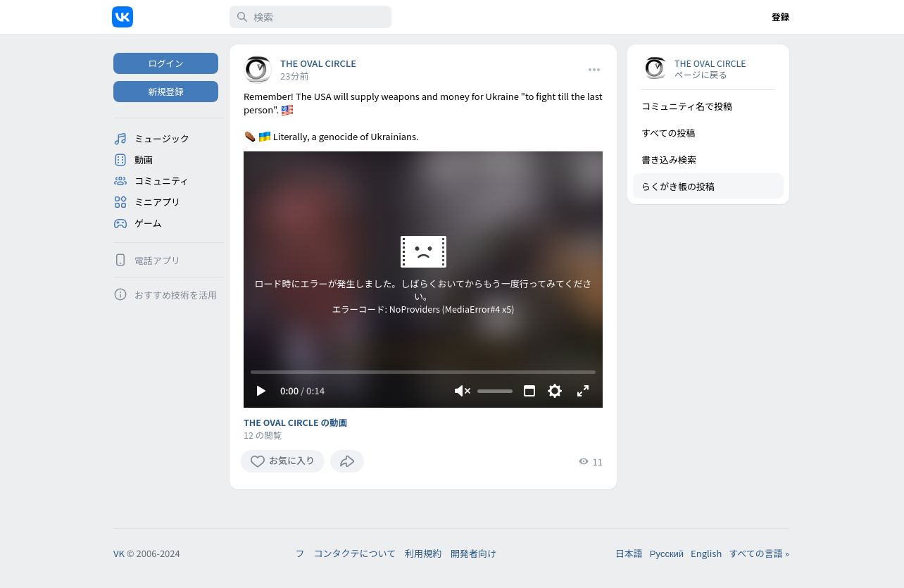
Task: Open THE OVAL CIRCLE の動画 link
Action: tap(295, 423)
